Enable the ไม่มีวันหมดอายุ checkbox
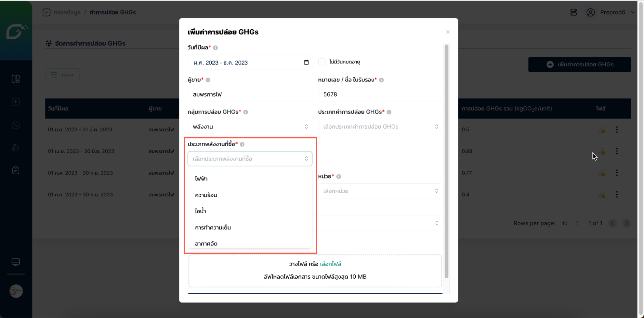 click(x=322, y=62)
